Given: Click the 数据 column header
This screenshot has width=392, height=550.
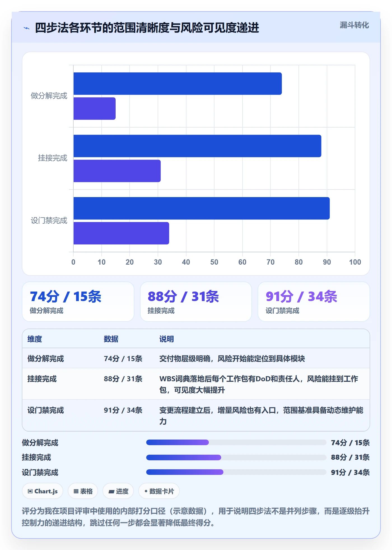Looking at the screenshot, I should (111, 339).
